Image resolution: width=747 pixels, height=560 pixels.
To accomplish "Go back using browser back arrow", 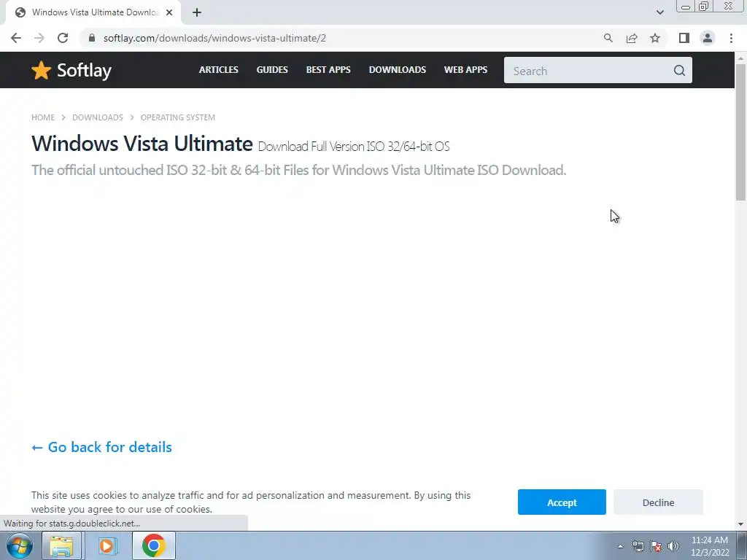I will [16, 38].
